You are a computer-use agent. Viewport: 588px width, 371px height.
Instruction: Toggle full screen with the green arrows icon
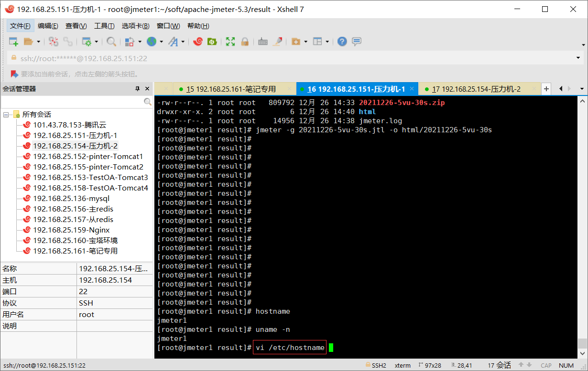[230, 42]
